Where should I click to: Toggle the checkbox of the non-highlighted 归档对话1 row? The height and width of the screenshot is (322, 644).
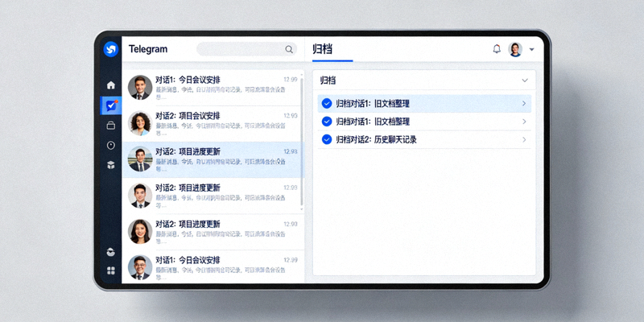(x=326, y=122)
